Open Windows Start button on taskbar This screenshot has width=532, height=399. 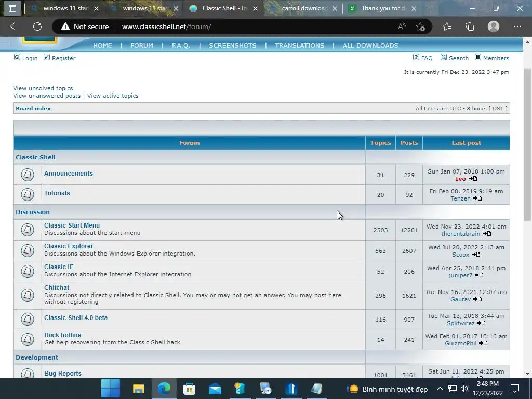point(111,389)
